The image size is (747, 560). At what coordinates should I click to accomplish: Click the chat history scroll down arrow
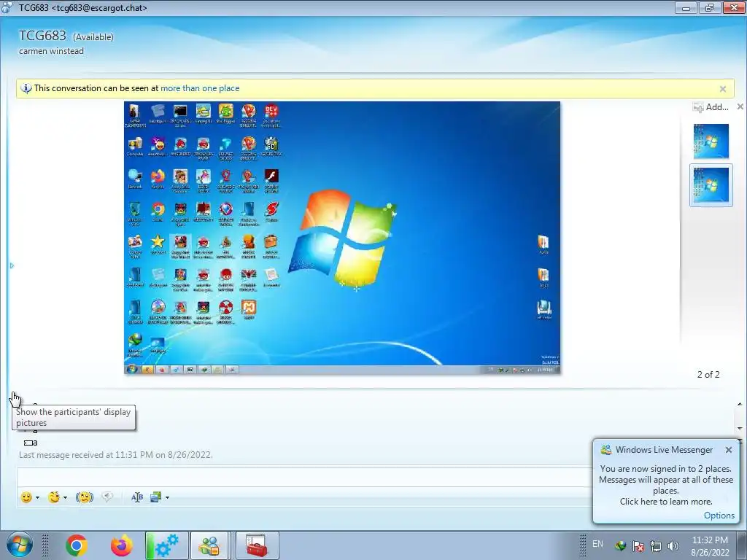point(740,427)
